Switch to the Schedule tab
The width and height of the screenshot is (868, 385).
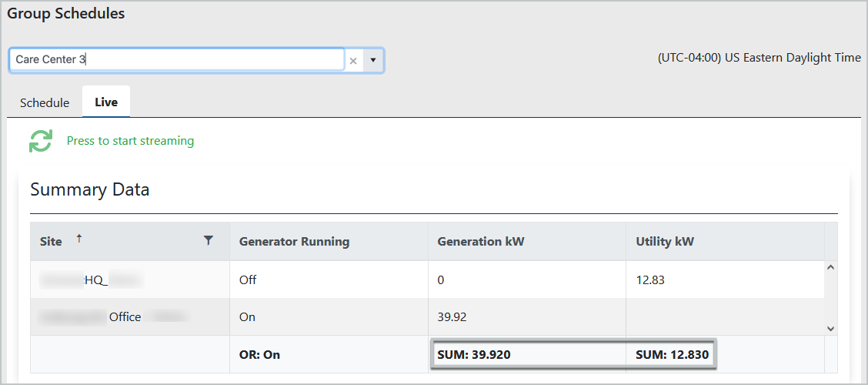pyautogui.click(x=45, y=102)
